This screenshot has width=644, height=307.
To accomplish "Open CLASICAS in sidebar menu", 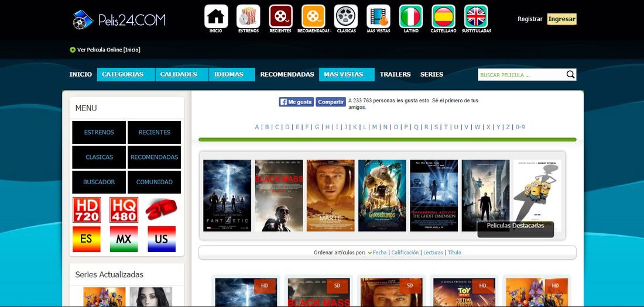I will pyautogui.click(x=99, y=157).
